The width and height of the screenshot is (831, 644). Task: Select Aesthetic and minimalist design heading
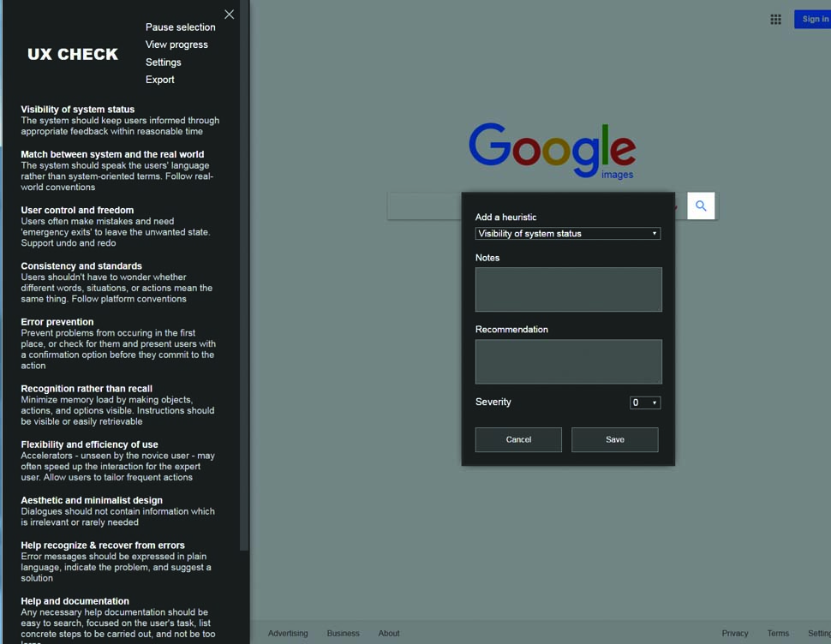(x=92, y=500)
